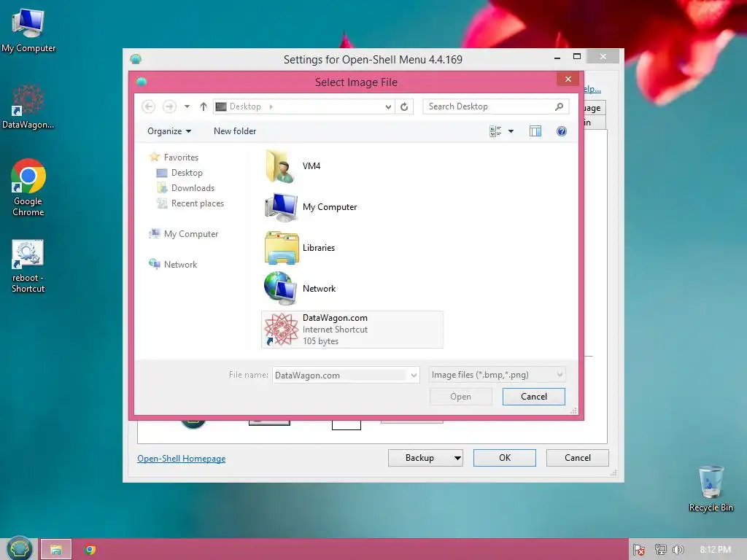
Task: Select Favorites in navigation pane
Action: pyautogui.click(x=174, y=157)
